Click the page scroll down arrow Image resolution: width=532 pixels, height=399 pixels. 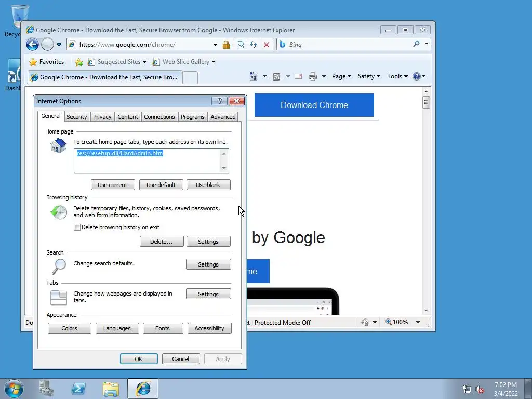click(427, 311)
